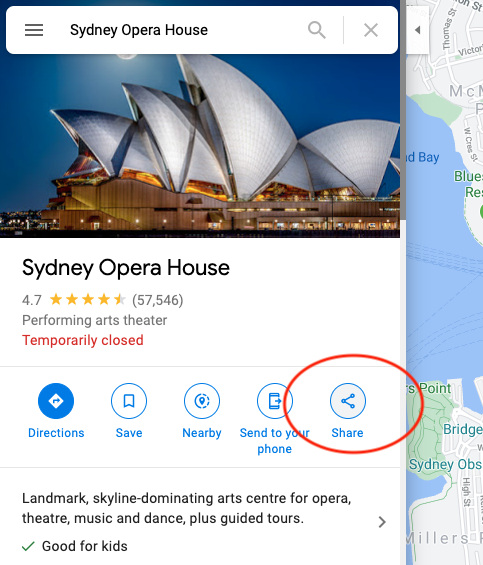Click the search magnifier icon
Viewport: 483px width, 565px height.
click(317, 30)
